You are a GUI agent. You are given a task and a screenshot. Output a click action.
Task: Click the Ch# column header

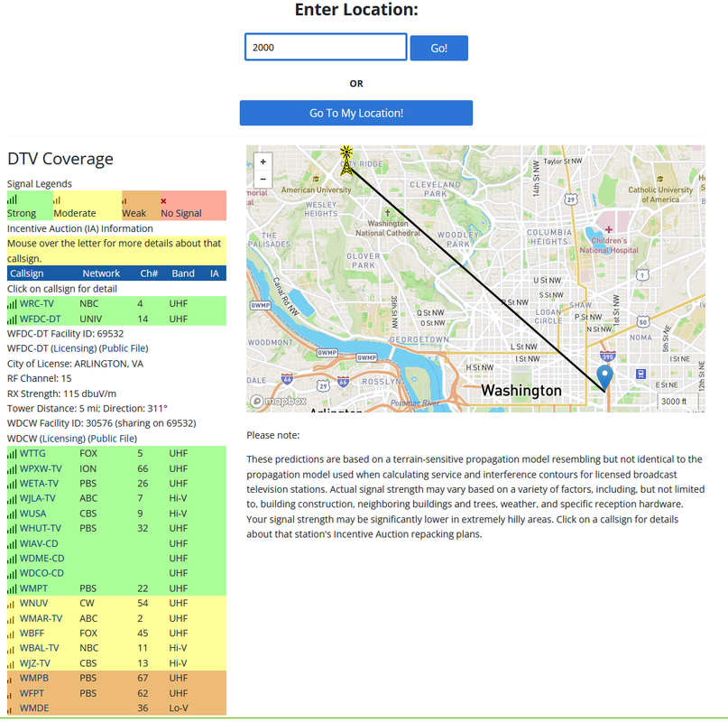click(149, 273)
